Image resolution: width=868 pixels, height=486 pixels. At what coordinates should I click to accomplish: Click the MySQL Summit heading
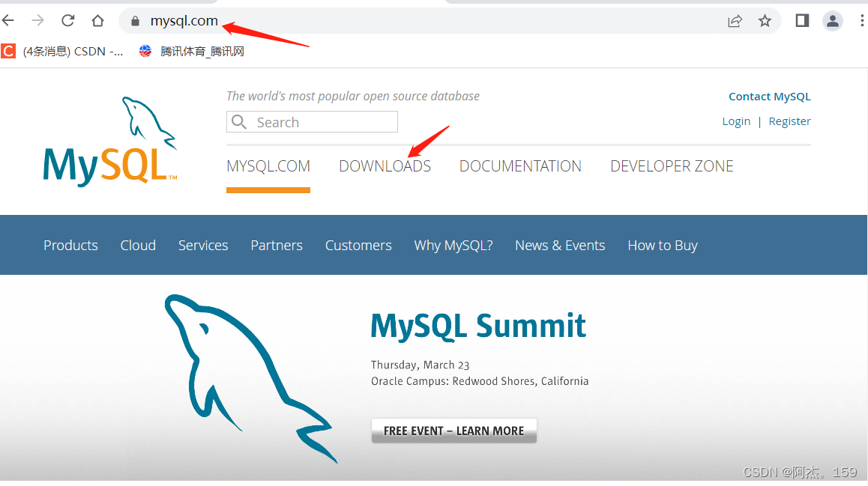(477, 326)
